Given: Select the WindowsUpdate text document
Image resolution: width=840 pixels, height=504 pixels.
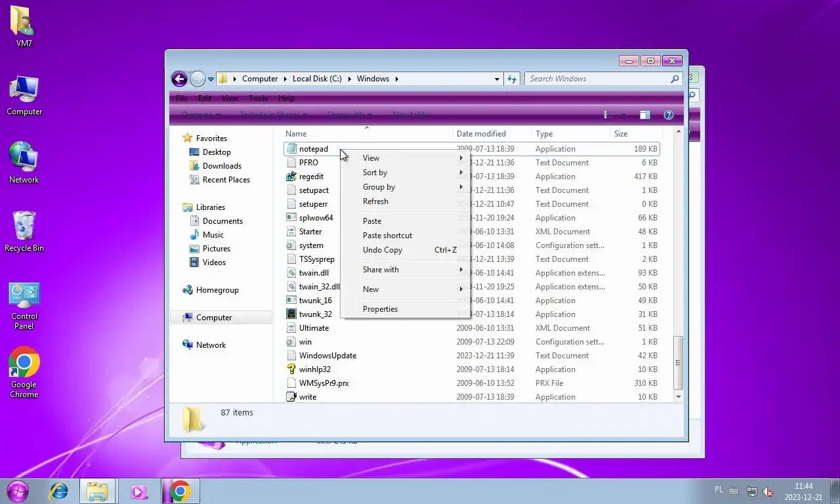Looking at the screenshot, I should (x=327, y=356).
